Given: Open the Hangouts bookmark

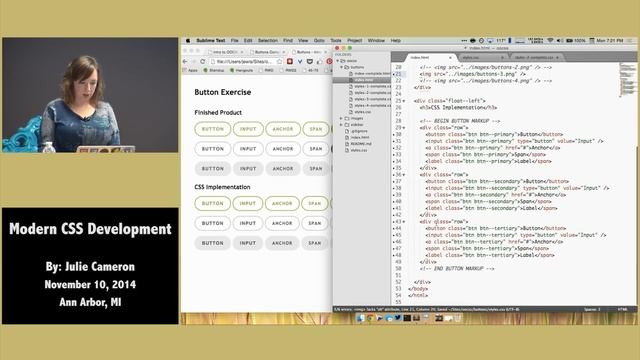Looking at the screenshot, I should (242, 70).
